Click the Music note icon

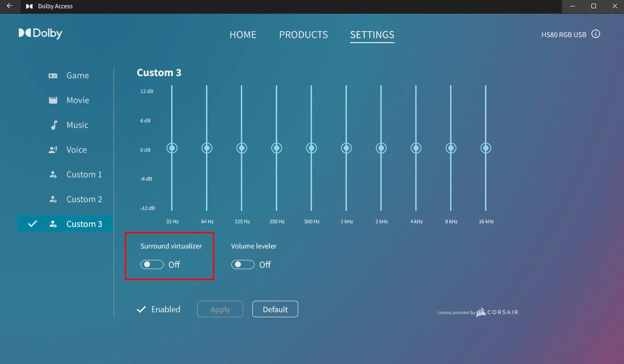[54, 125]
